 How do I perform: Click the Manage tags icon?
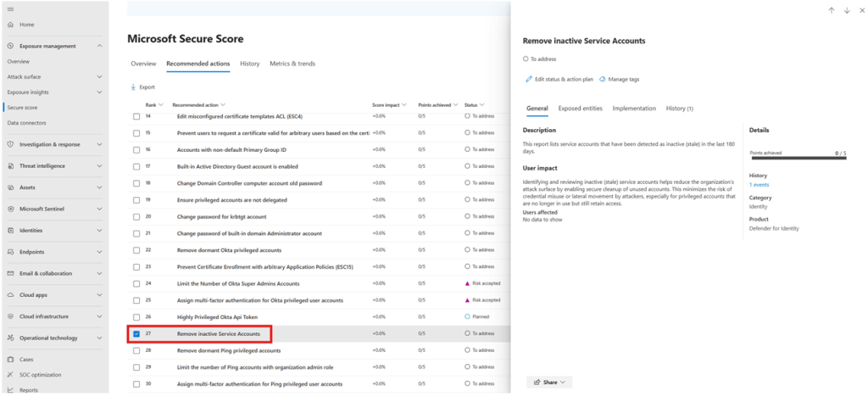coord(603,79)
